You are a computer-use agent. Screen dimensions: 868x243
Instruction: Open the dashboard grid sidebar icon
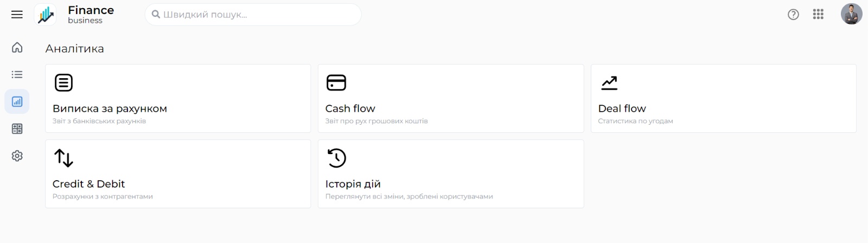[x=17, y=129]
